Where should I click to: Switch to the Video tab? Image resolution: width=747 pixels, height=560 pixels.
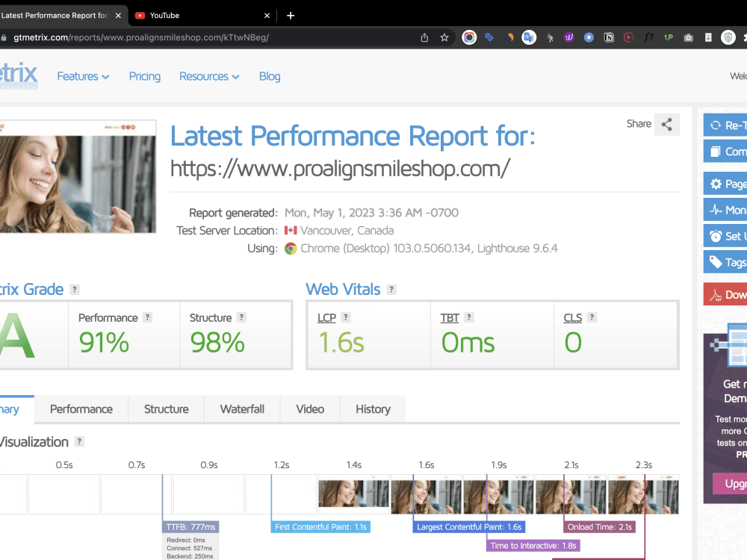(x=310, y=409)
